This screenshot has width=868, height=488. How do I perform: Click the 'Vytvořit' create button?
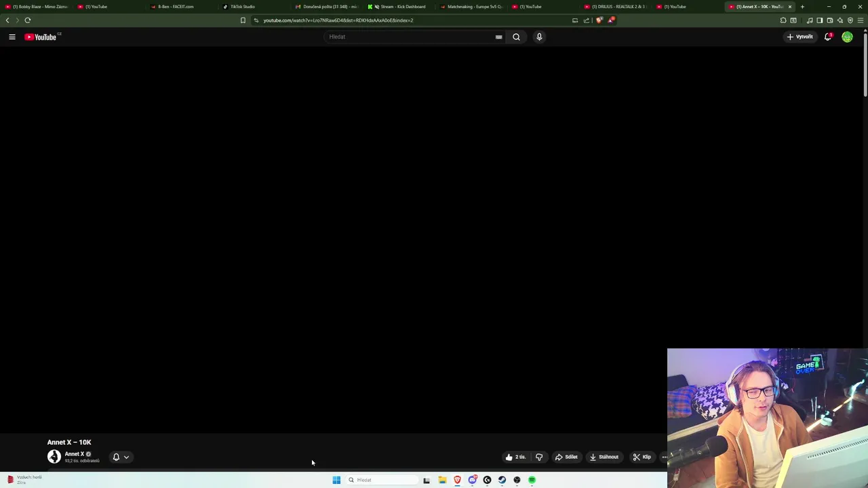[800, 37]
